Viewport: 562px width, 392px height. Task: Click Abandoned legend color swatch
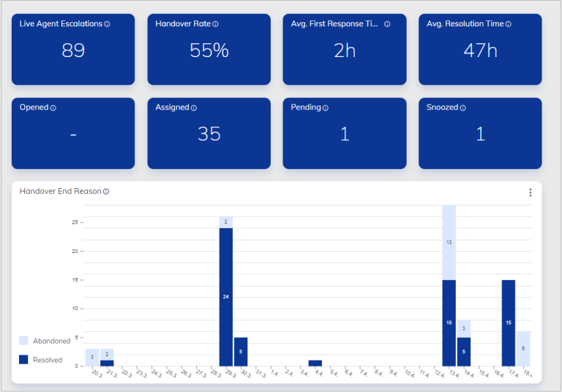(x=23, y=340)
